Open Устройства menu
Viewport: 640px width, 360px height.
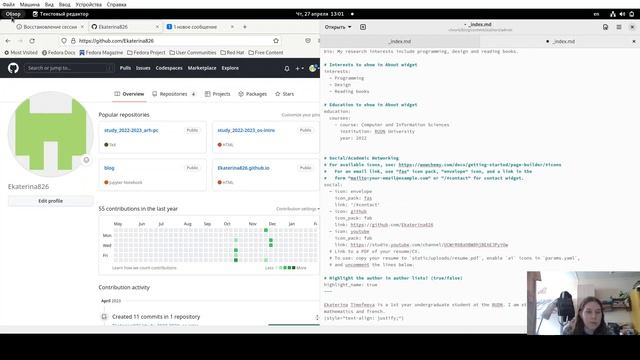tap(89, 4)
